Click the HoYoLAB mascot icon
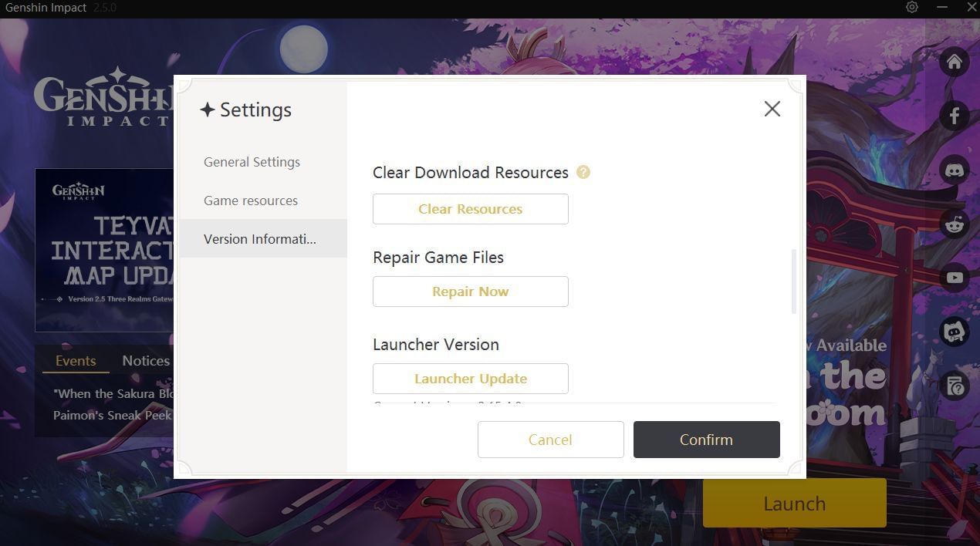The image size is (980, 546). click(x=955, y=332)
